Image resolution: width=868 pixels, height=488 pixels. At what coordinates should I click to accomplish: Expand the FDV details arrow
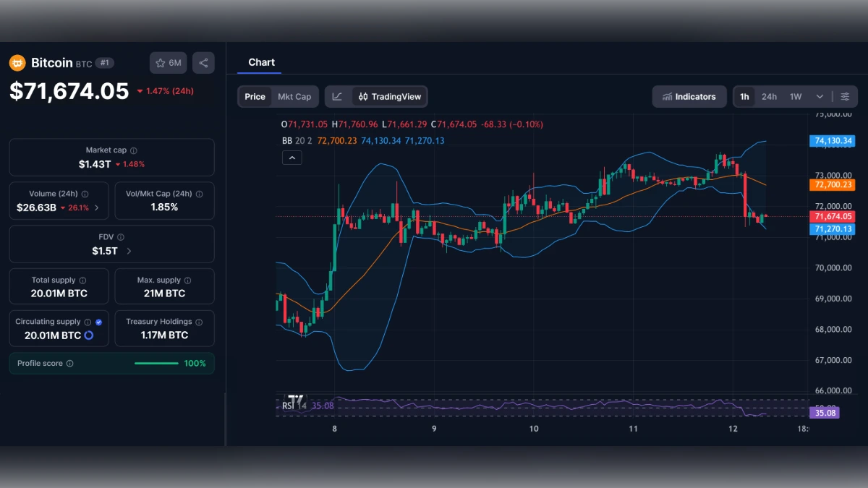click(129, 250)
